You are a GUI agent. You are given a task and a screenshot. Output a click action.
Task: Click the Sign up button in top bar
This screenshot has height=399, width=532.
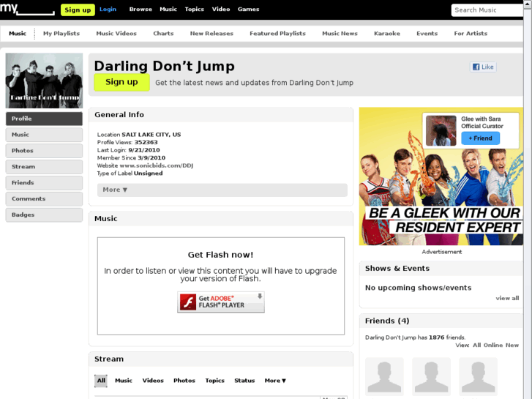coord(78,10)
